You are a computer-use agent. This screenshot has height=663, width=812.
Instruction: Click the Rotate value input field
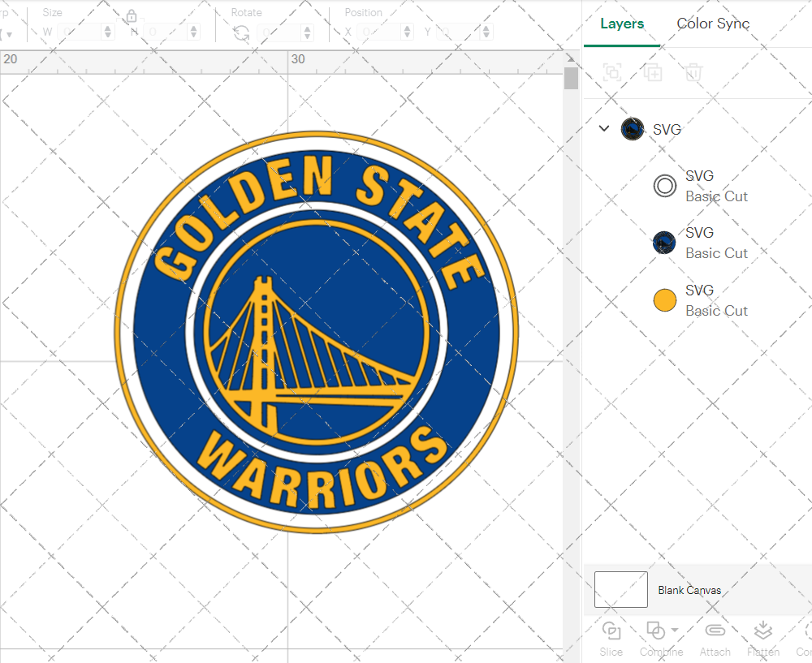[x=279, y=32]
